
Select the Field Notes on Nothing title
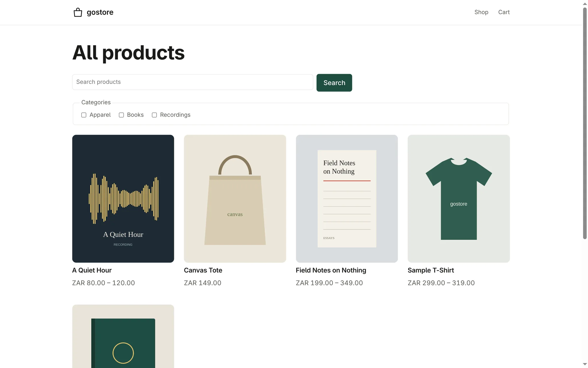(x=331, y=270)
